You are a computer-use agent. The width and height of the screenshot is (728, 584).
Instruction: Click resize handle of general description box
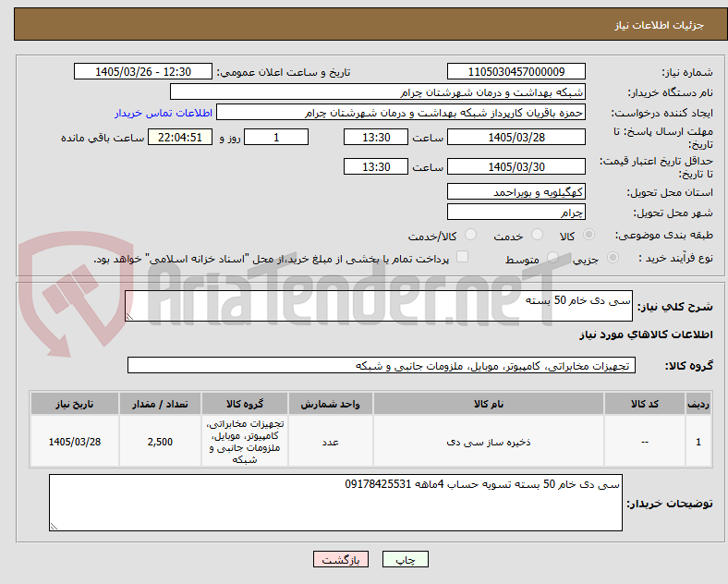click(129, 317)
